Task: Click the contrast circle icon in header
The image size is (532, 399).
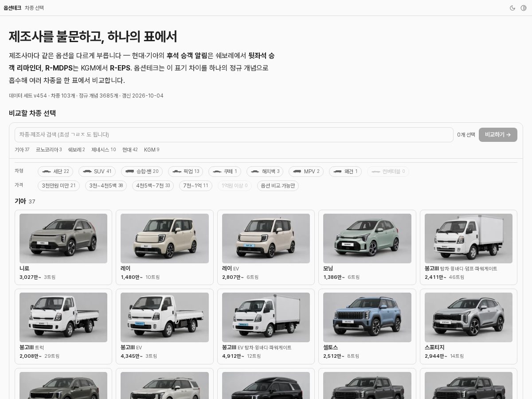Action: click(x=524, y=8)
